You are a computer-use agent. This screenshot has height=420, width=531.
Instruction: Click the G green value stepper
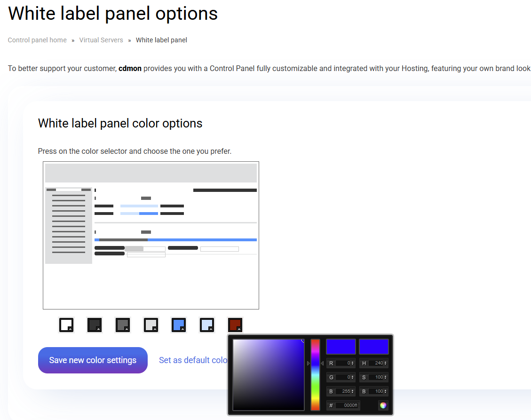coord(353,377)
